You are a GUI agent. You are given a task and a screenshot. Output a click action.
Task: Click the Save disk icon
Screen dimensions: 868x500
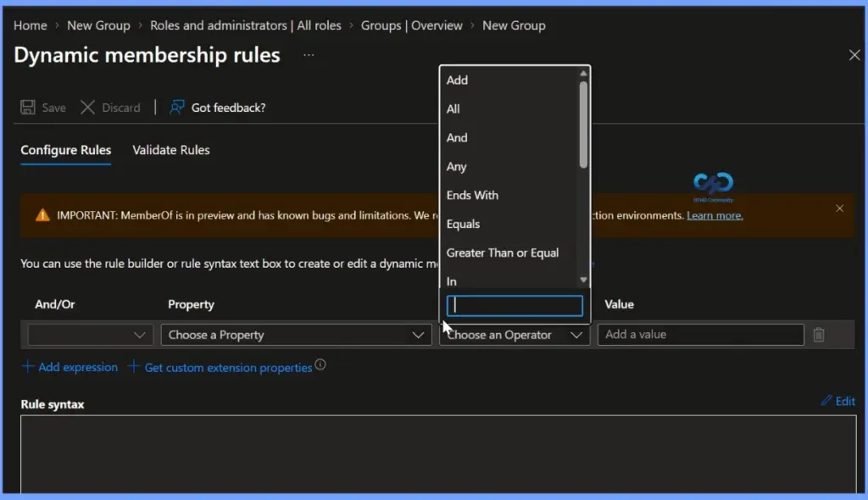click(28, 108)
